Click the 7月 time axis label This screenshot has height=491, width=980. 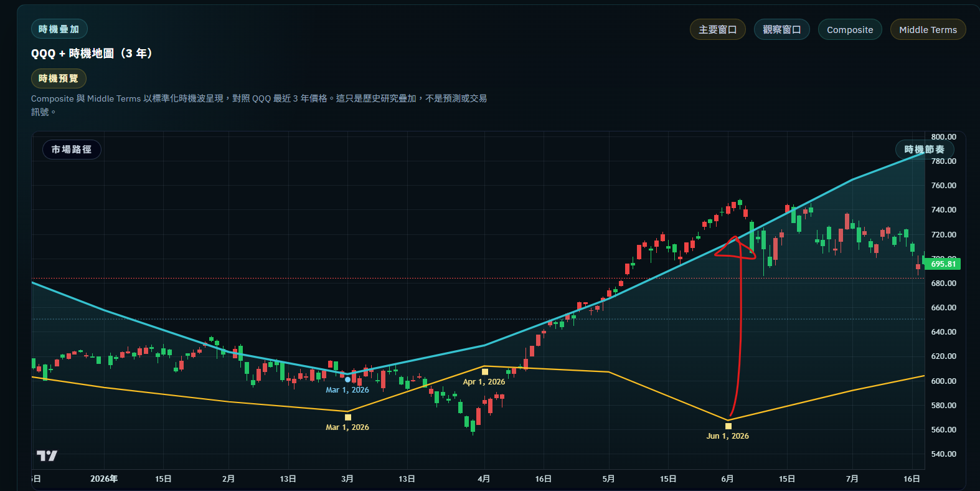852,479
